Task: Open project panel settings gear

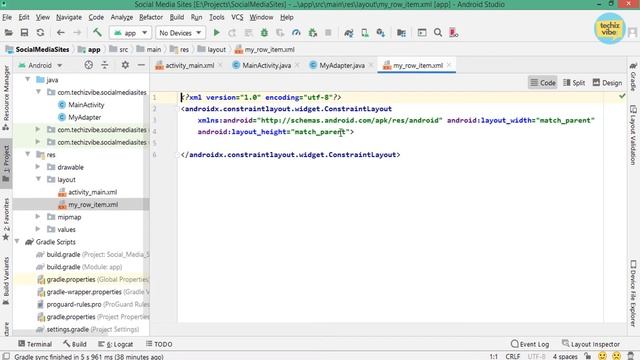Action: tap(125, 65)
